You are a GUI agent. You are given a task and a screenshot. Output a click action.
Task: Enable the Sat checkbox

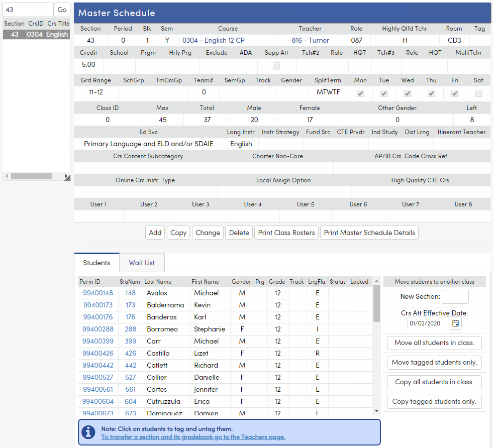[x=478, y=93]
